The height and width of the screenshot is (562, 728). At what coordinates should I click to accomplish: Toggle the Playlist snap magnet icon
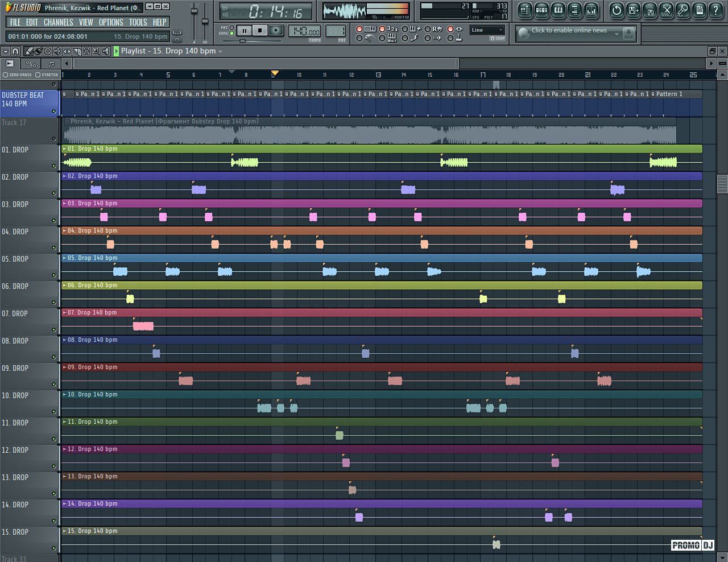(15, 51)
